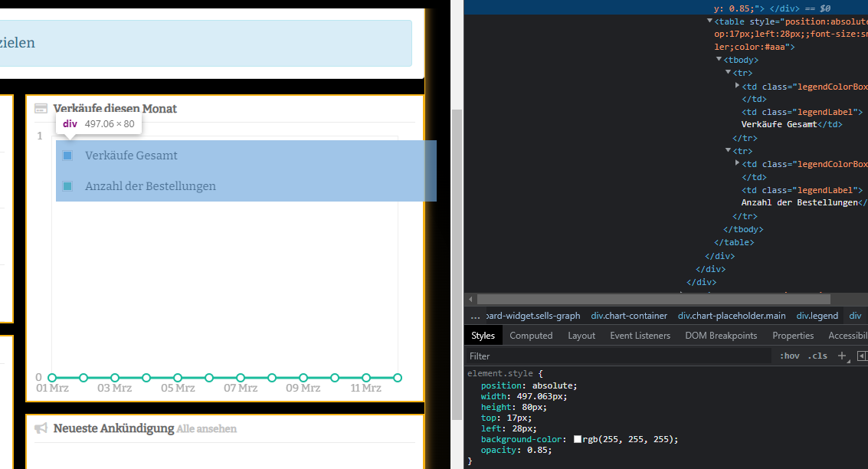This screenshot has width=868, height=469.
Task: Select div.chart-container in the breadcrumb
Action: (629, 316)
